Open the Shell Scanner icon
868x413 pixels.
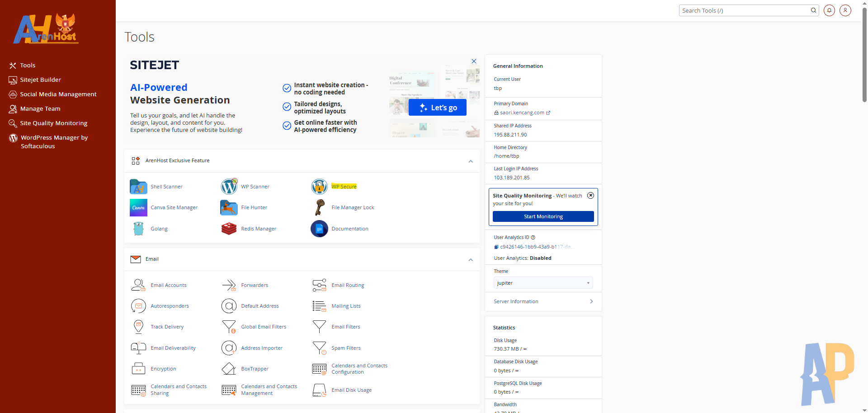tap(138, 187)
